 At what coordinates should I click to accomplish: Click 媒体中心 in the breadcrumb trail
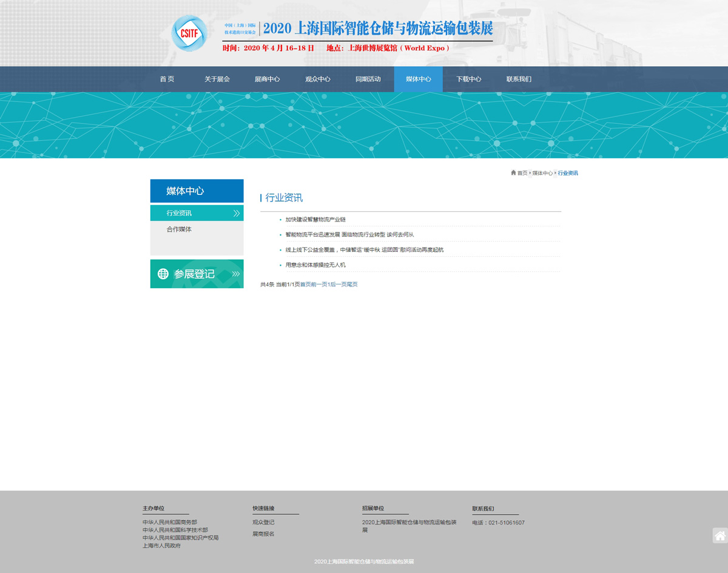click(542, 173)
